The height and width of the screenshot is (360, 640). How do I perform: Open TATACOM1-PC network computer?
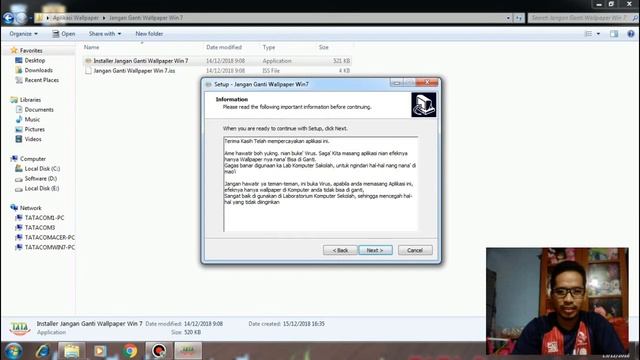tap(44, 218)
